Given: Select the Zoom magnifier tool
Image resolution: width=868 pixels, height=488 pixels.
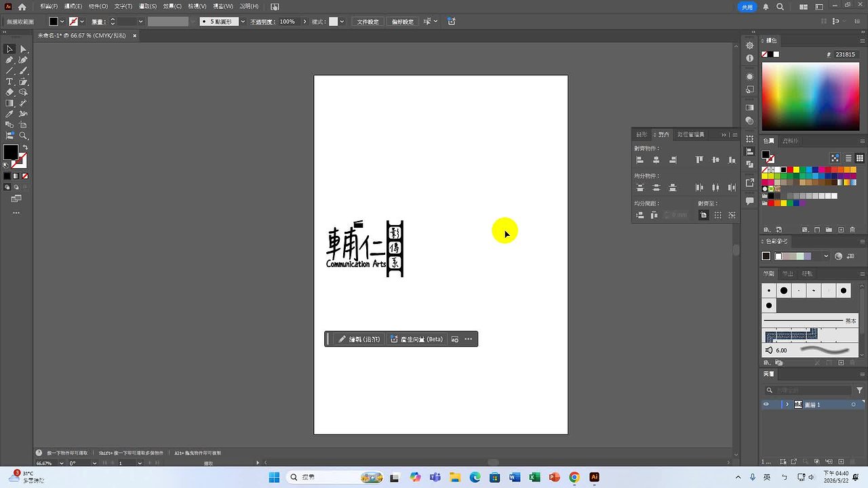Looking at the screenshot, I should point(23,136).
